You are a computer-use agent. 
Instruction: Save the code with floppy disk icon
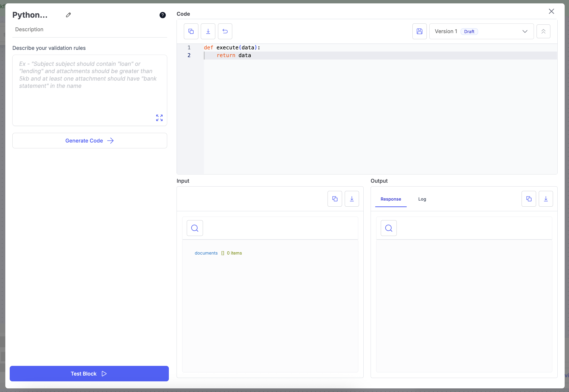(x=419, y=31)
